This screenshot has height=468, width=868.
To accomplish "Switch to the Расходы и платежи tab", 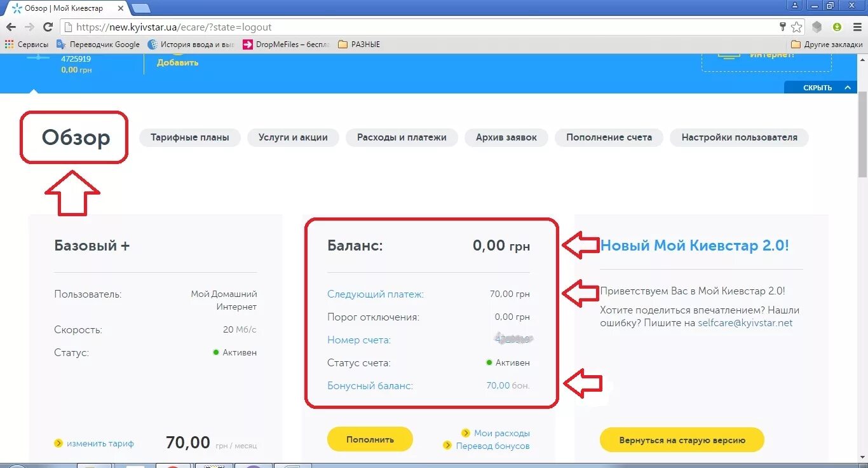I will click(x=402, y=137).
